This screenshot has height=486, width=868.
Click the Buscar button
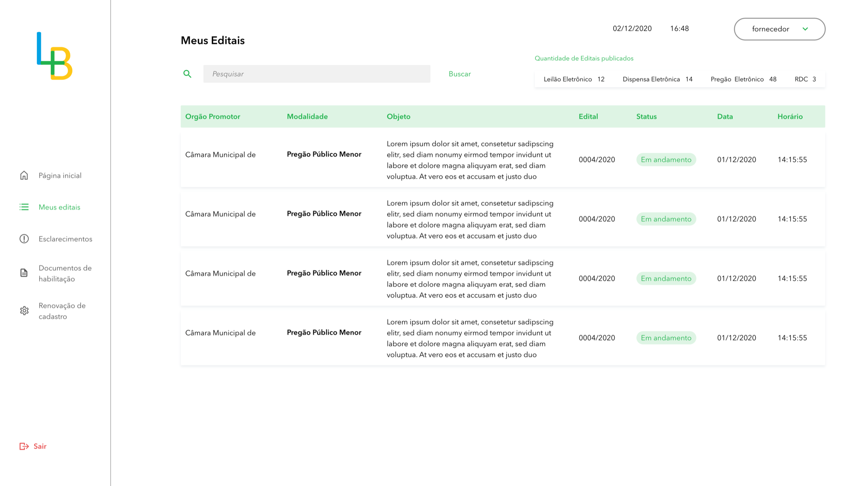coord(460,74)
